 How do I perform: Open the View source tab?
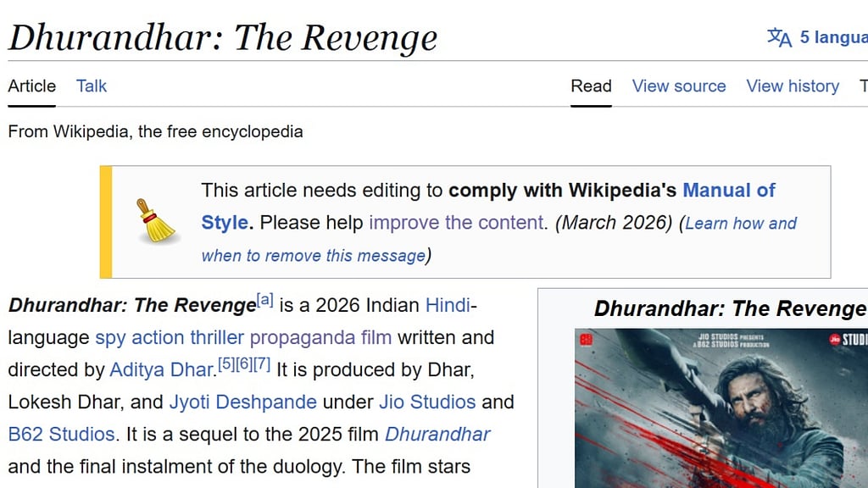[x=679, y=86]
